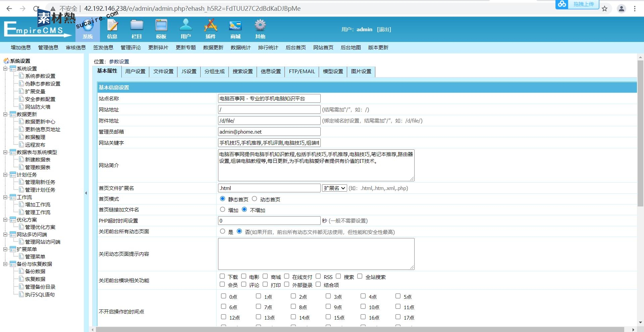Screen dimensions: 644x332
Task: Select 动态首页 radio button
Action: click(x=254, y=199)
